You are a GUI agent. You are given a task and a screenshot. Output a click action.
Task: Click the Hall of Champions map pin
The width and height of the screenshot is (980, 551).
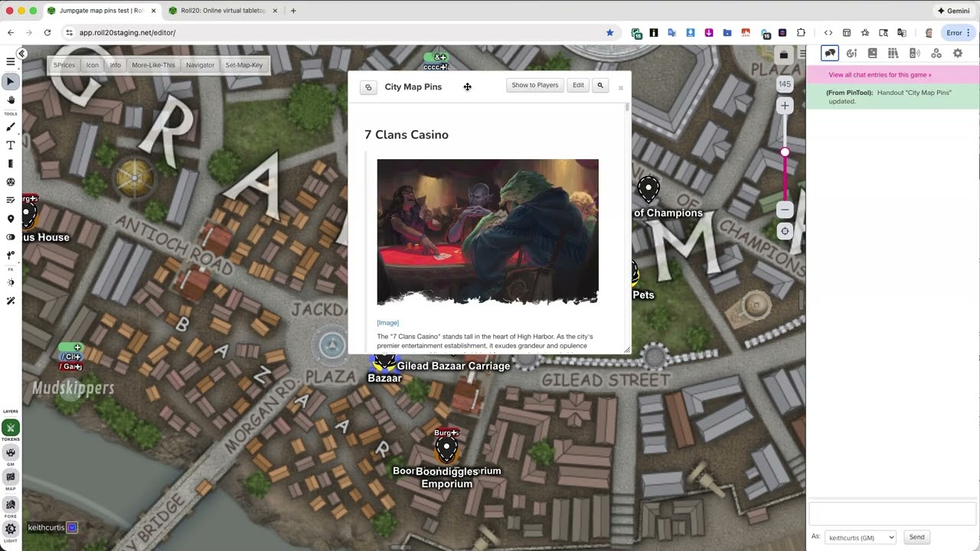tap(648, 189)
